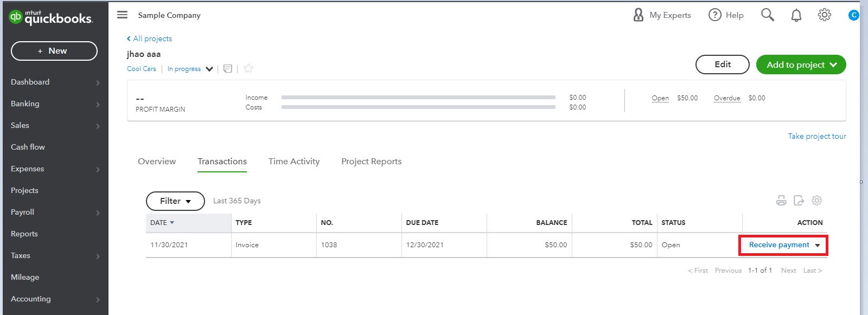
Task: Open the settings gear in header
Action: 824,15
